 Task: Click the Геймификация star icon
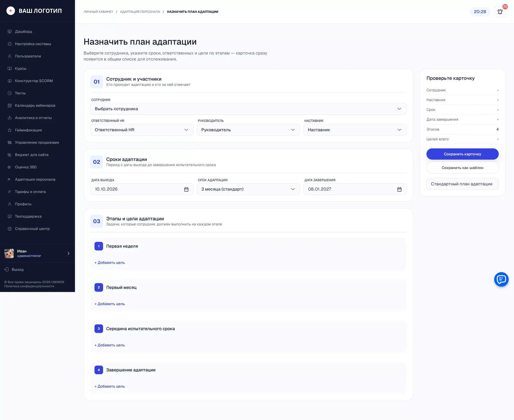(x=10, y=130)
